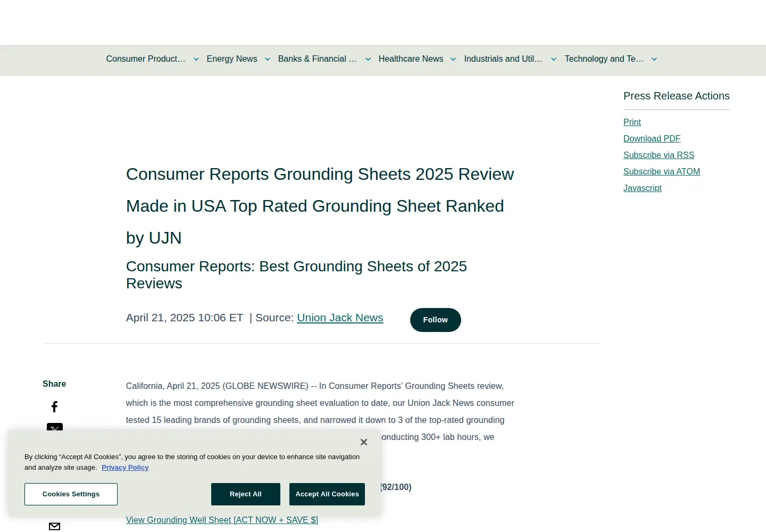Open Technology and Telecom menu item
This screenshot has height=532, width=766.
tap(604, 59)
